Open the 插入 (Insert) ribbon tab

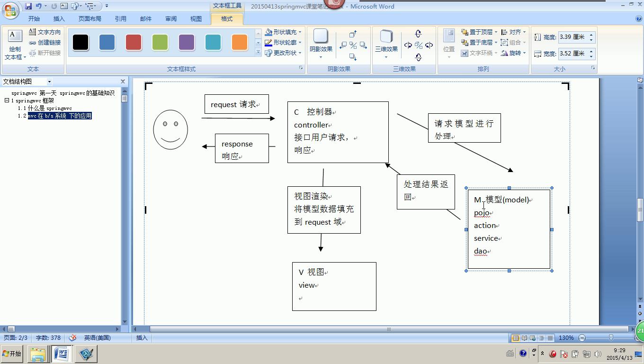[x=59, y=19]
